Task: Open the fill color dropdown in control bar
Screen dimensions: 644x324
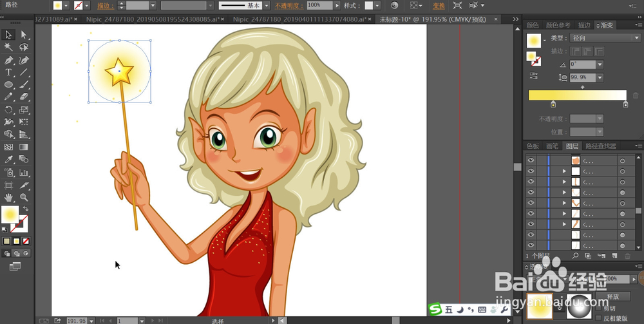Action: click(x=66, y=5)
